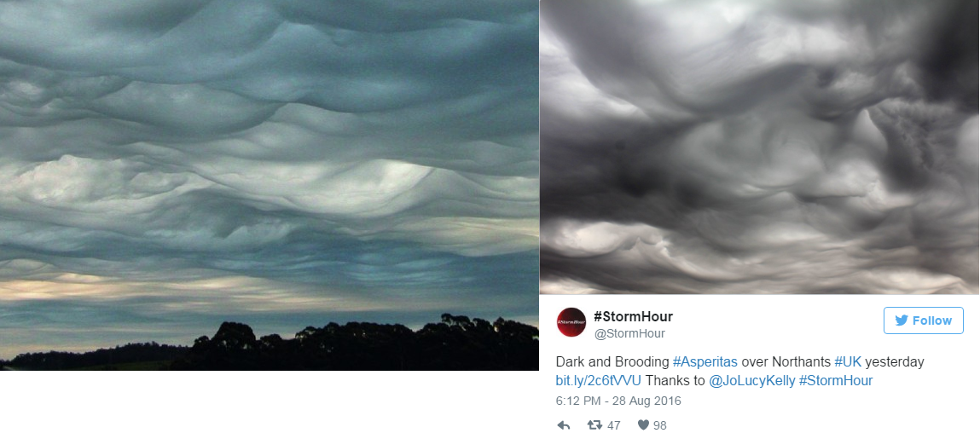
Task: Open the #Asperitas hashtag
Action: pos(705,361)
